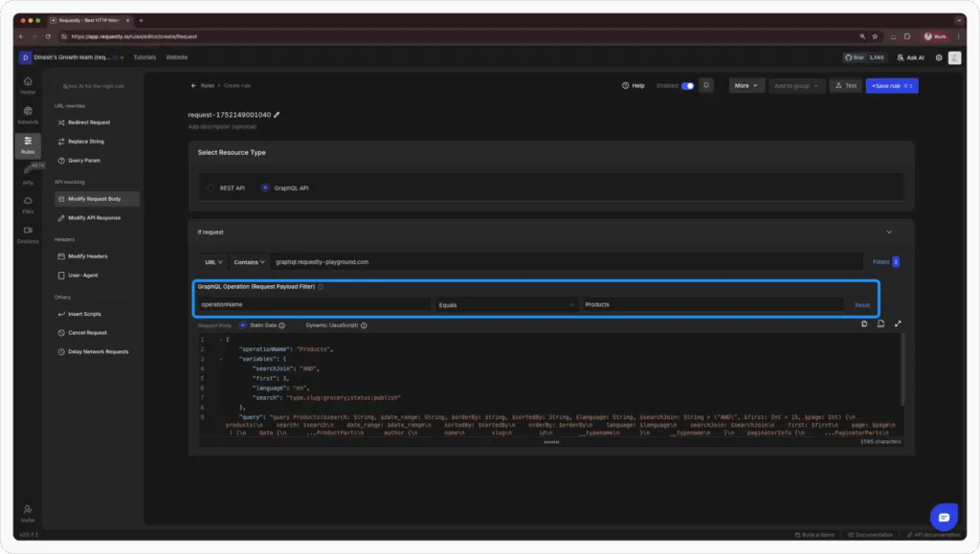Click the Test button

(x=846, y=85)
